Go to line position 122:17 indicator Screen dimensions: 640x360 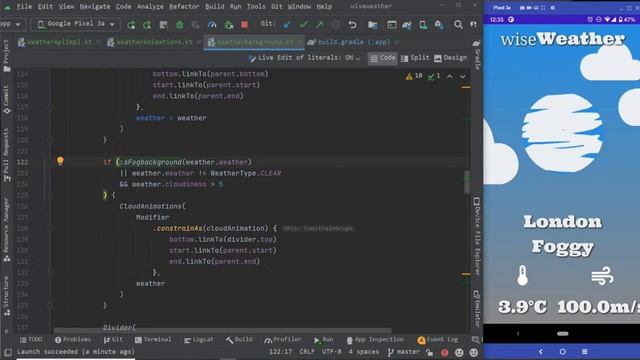point(280,351)
